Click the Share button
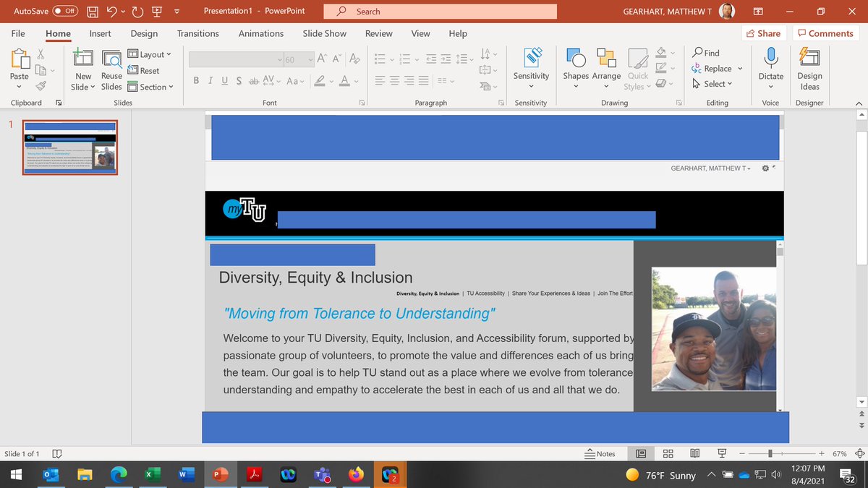The height and width of the screenshot is (488, 868). click(x=764, y=33)
